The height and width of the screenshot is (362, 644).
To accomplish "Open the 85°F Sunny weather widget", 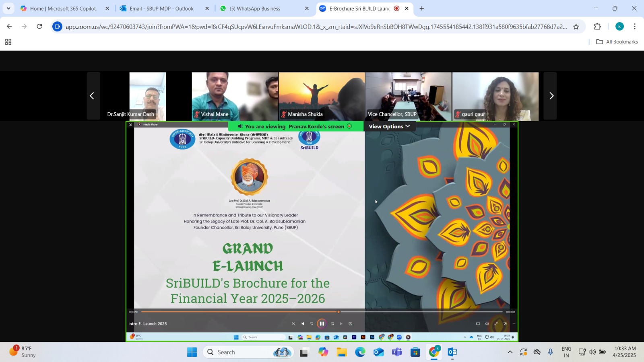I will (23, 352).
